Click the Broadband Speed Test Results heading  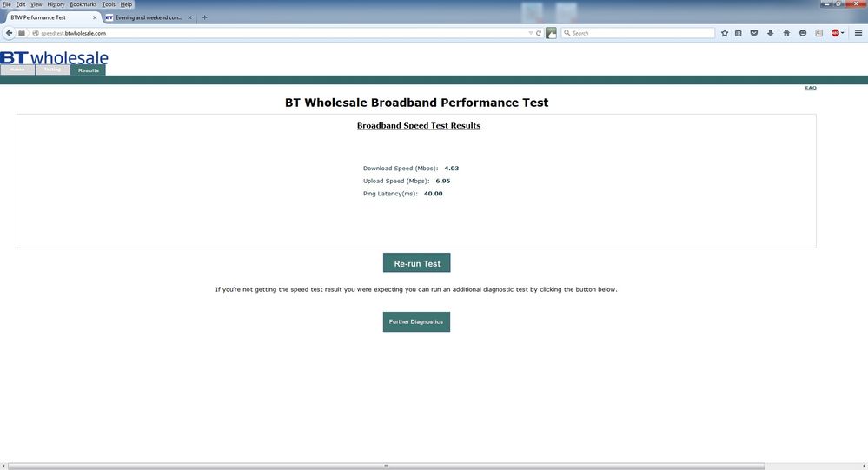point(419,126)
